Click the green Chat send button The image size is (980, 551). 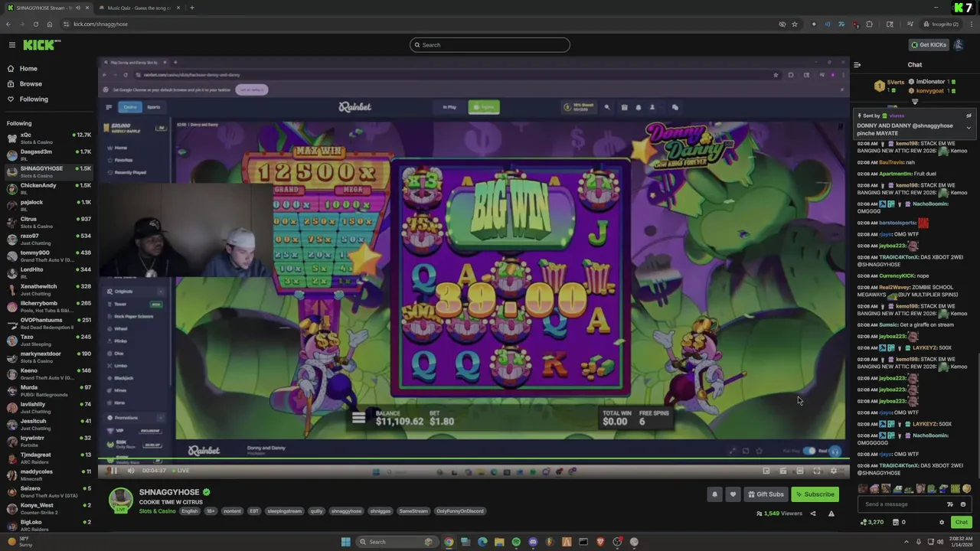coord(962,523)
